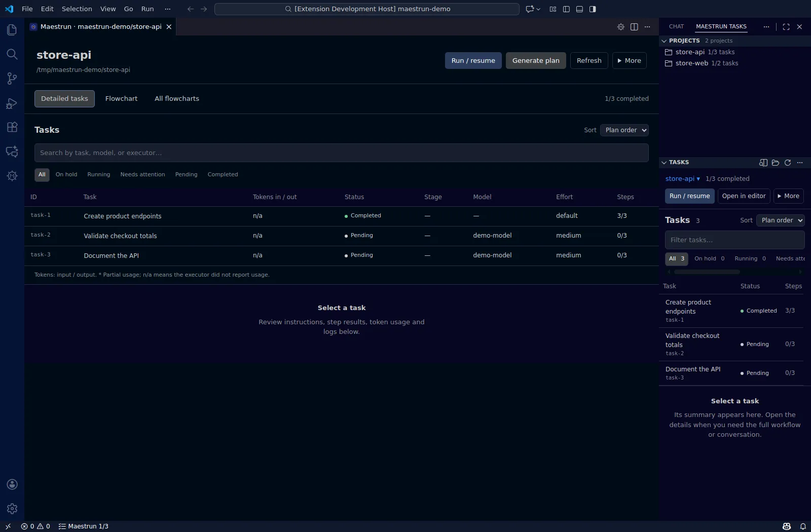
Task: Toggle the bottom panel visibility
Action: tap(579, 9)
